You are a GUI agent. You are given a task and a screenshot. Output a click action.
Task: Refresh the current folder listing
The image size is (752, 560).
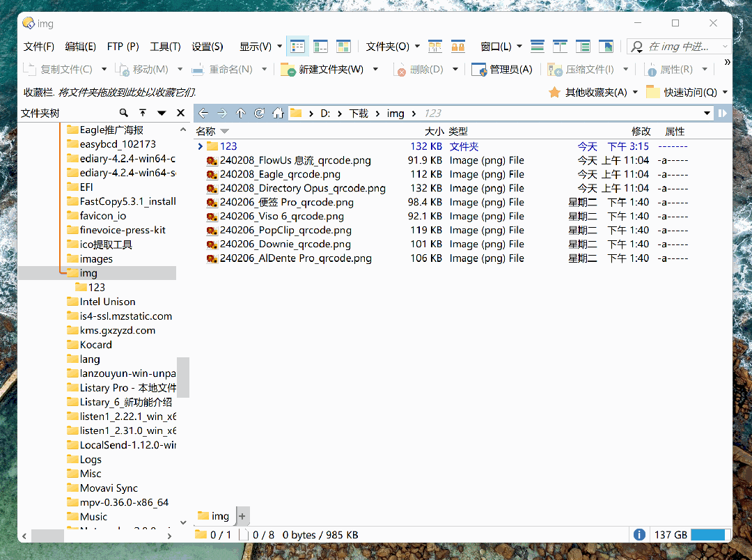click(x=259, y=114)
